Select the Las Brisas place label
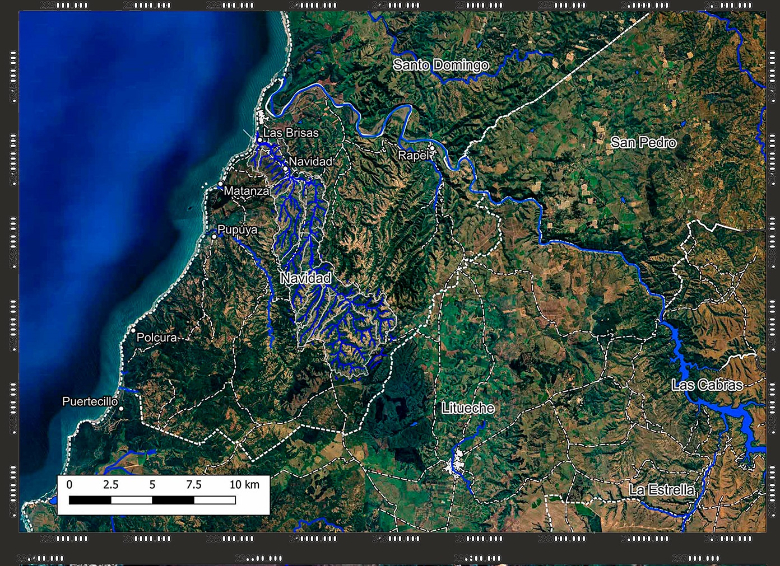Viewport: 780px width, 566px height. [x=290, y=133]
